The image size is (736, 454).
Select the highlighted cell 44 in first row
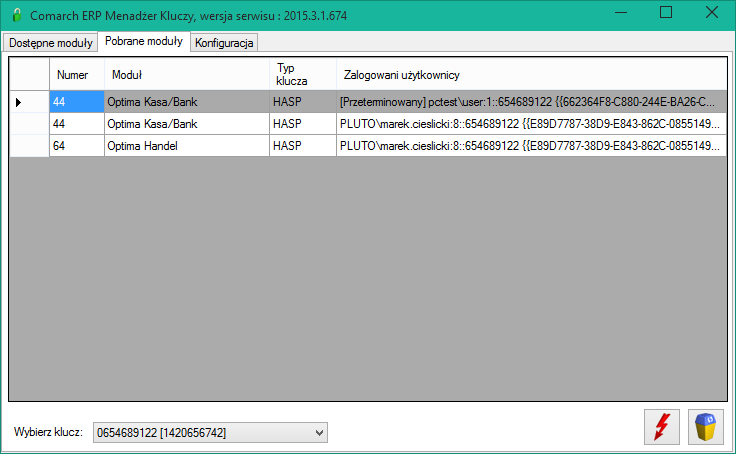tap(77, 101)
